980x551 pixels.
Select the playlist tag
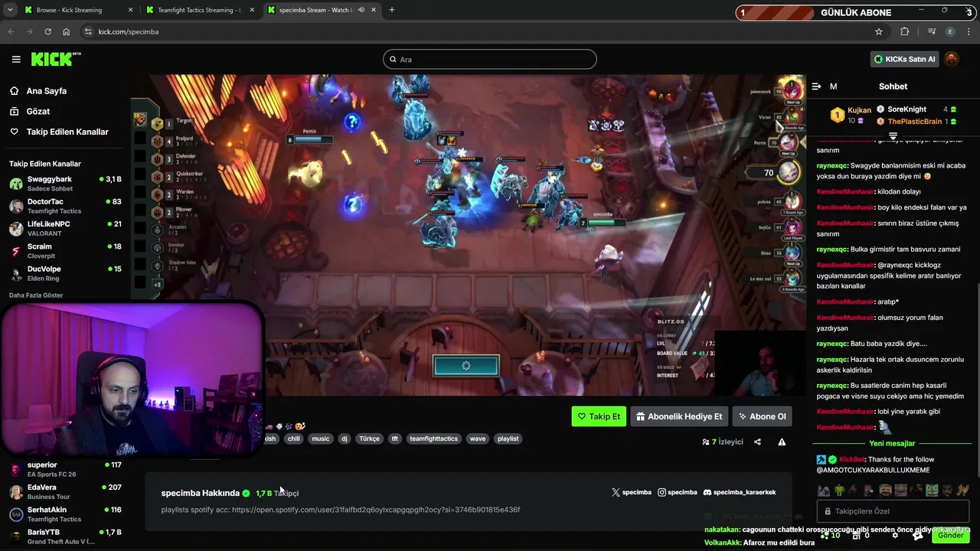(x=508, y=439)
